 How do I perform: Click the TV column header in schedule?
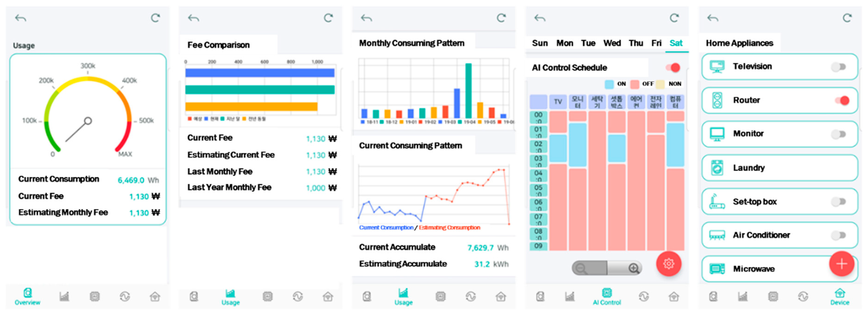[558, 102]
